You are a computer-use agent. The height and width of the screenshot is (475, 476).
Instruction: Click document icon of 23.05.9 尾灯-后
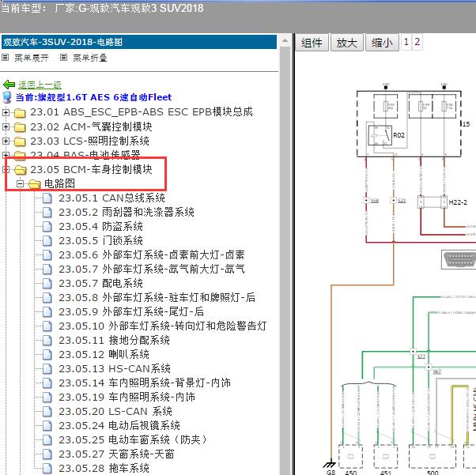click(47, 312)
